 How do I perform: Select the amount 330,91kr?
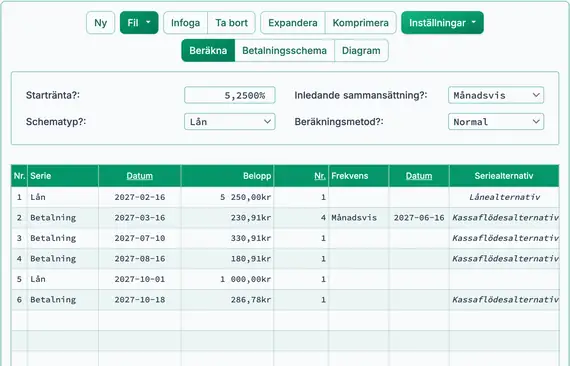click(228, 238)
